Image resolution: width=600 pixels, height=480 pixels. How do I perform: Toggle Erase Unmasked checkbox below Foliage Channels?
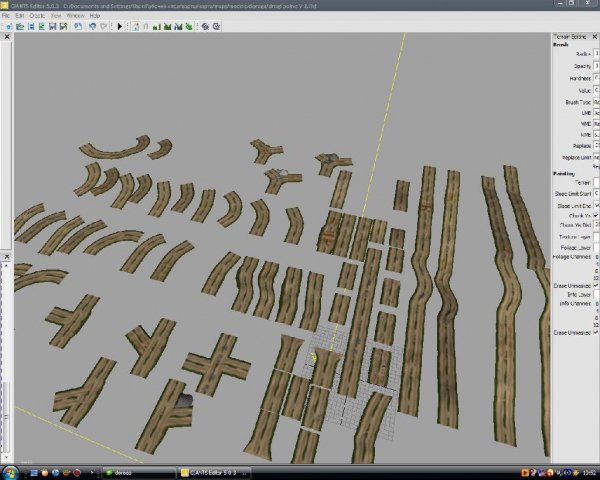click(595, 286)
